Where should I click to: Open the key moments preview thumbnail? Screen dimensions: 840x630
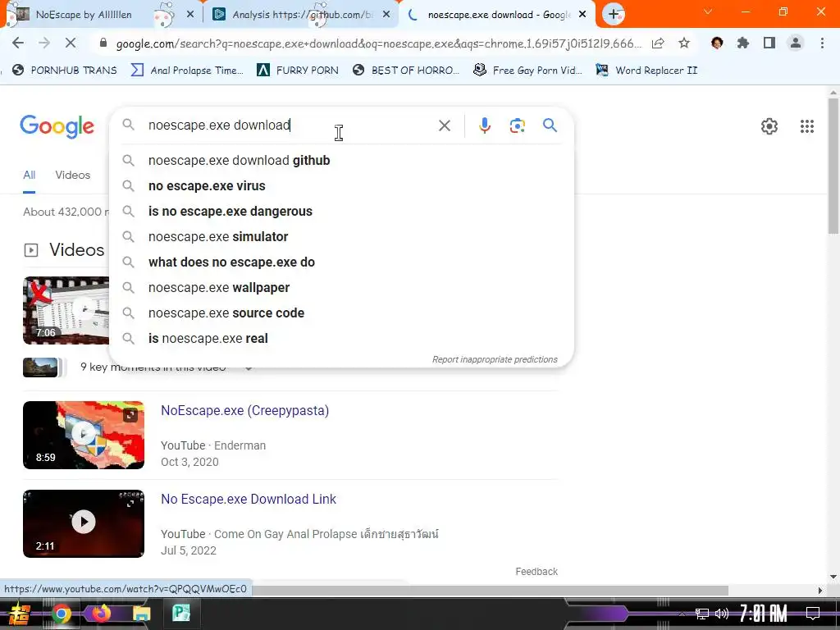[x=40, y=367]
